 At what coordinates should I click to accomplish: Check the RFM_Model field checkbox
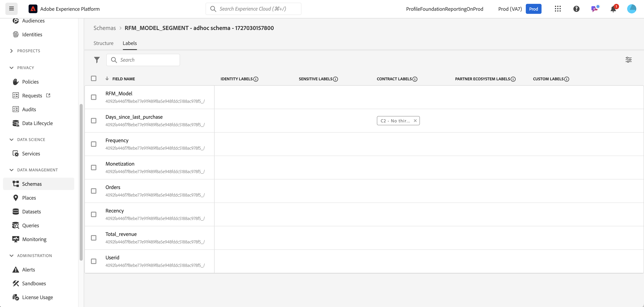point(93,97)
